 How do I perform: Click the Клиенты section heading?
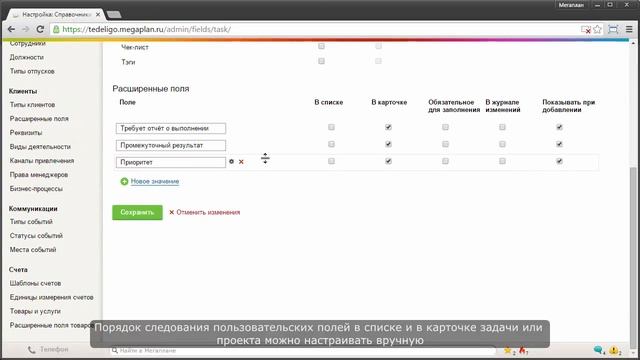click(x=23, y=91)
